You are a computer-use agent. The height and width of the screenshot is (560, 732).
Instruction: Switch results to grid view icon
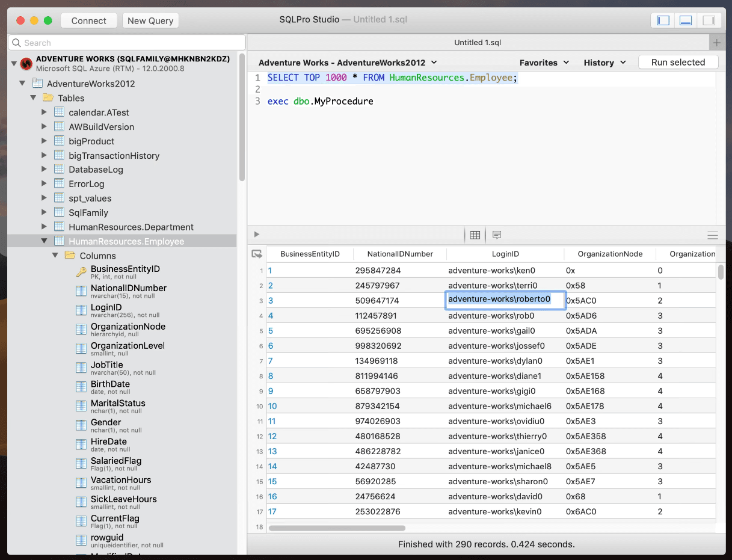point(475,235)
